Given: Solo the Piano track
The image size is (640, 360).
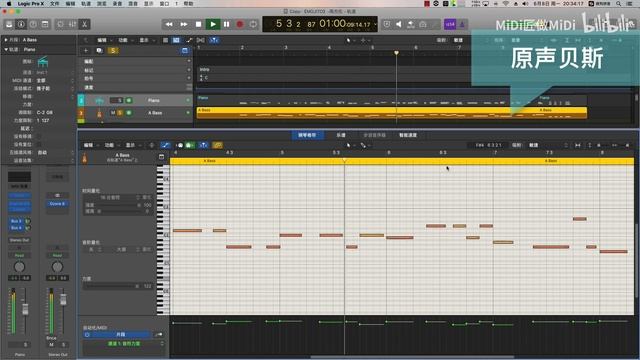Looking at the screenshot, I should [120, 100].
